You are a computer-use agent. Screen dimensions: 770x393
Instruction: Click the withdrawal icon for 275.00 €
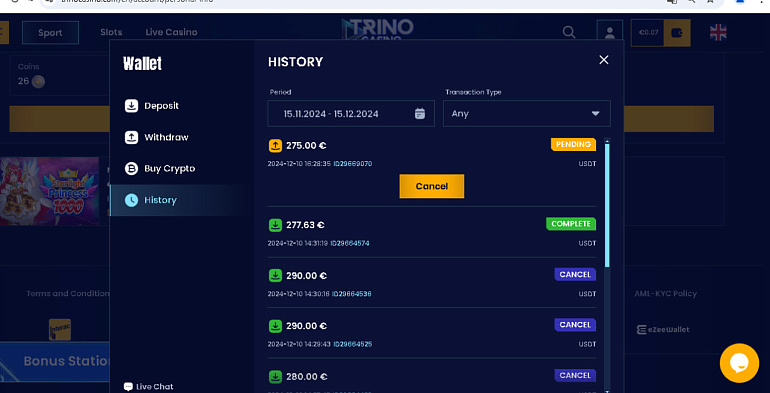pos(275,145)
